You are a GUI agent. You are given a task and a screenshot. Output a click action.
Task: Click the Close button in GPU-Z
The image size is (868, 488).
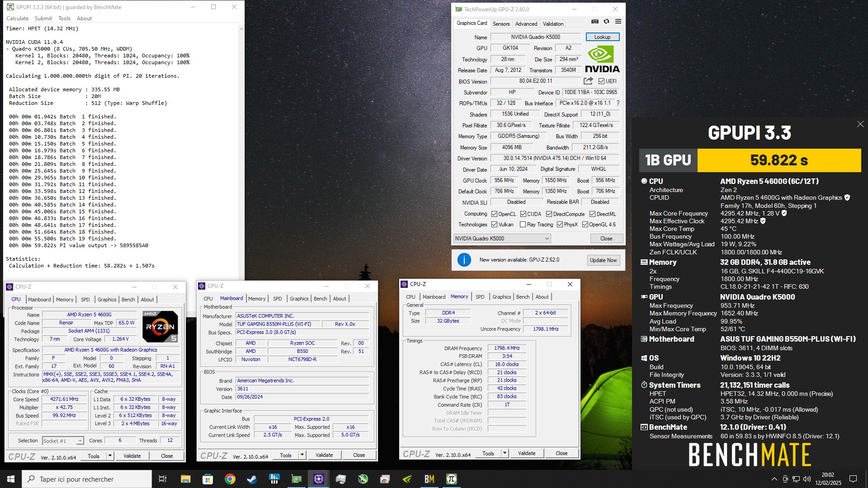tap(606, 239)
